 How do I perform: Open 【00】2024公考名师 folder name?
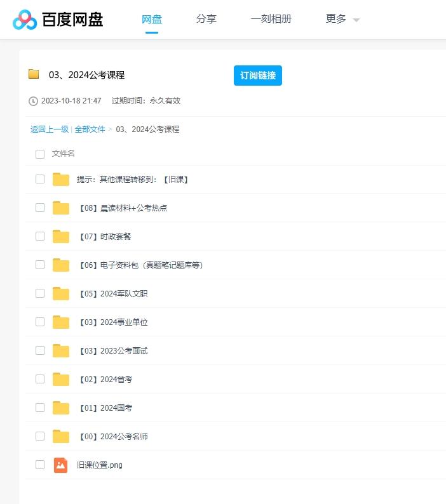coord(112,437)
